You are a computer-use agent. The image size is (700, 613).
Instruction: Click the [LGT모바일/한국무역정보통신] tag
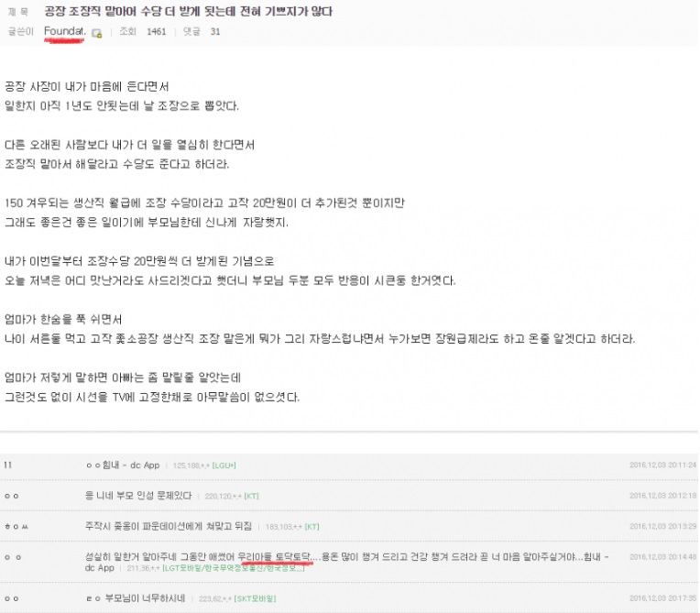[234, 568]
